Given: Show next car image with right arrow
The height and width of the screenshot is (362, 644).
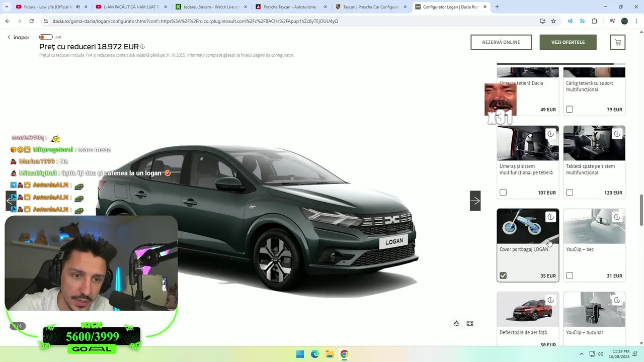Looking at the screenshot, I should click(475, 201).
